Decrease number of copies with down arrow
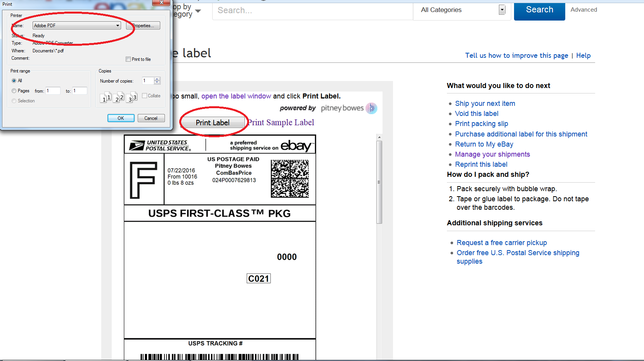This screenshot has height=361, width=644. [157, 83]
